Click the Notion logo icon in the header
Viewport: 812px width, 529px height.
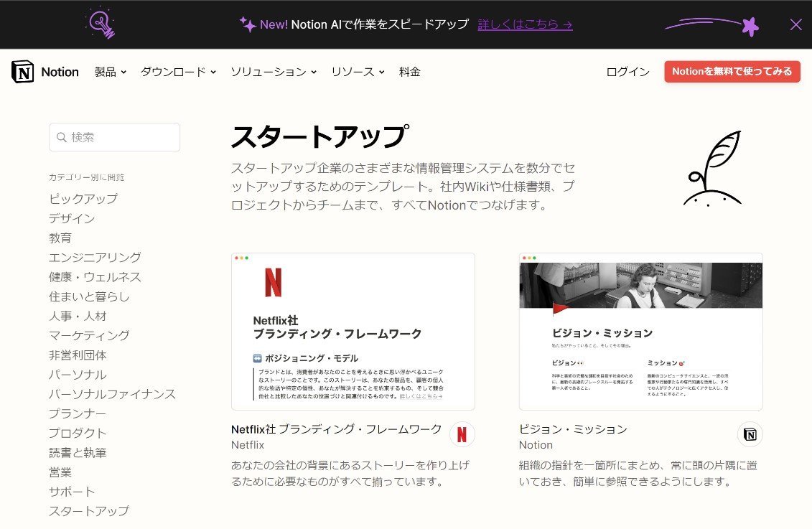point(23,72)
